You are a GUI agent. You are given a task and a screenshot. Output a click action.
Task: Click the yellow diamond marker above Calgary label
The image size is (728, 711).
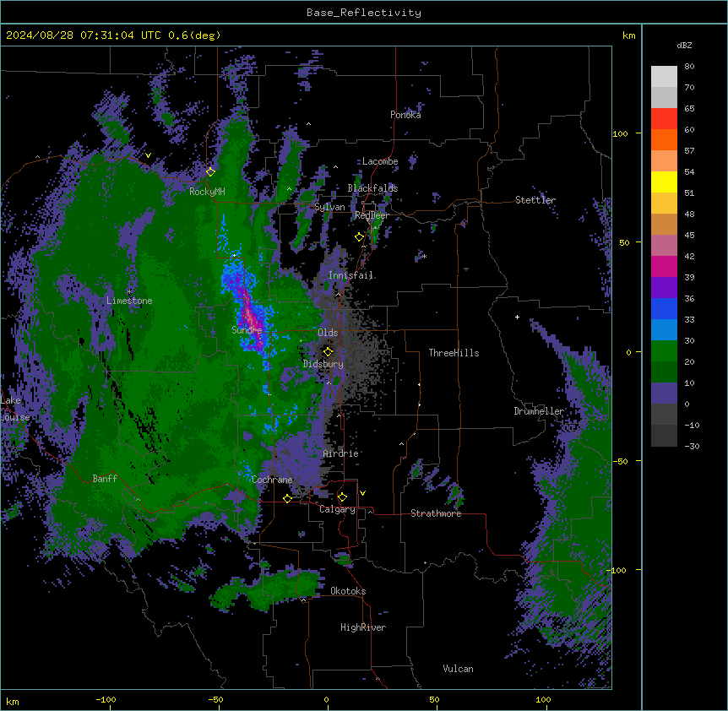pos(342,497)
